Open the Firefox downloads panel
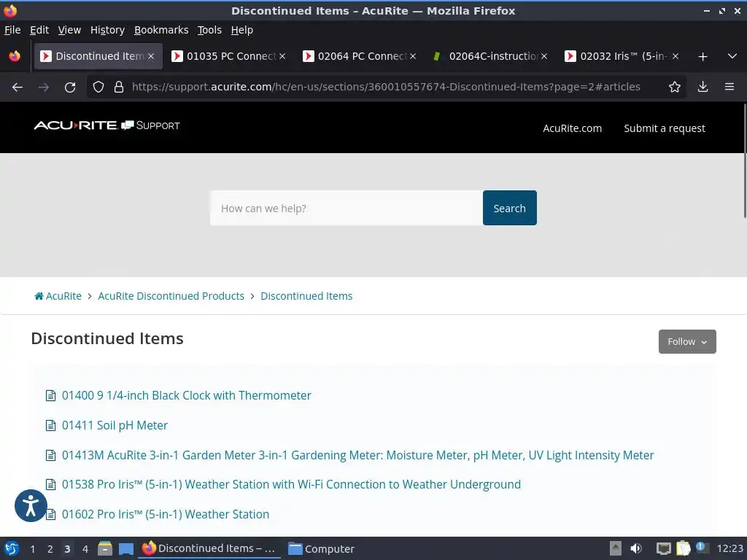 (703, 87)
